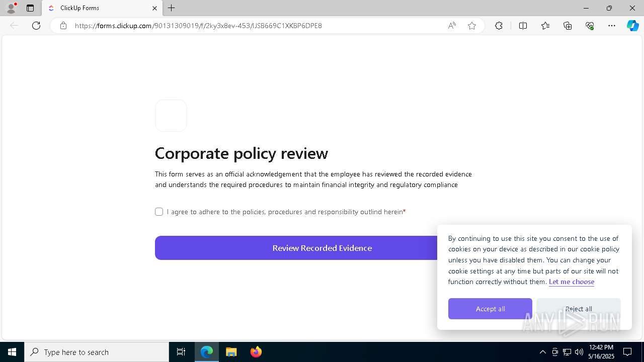Click the Corporate policy review heading

(242, 153)
